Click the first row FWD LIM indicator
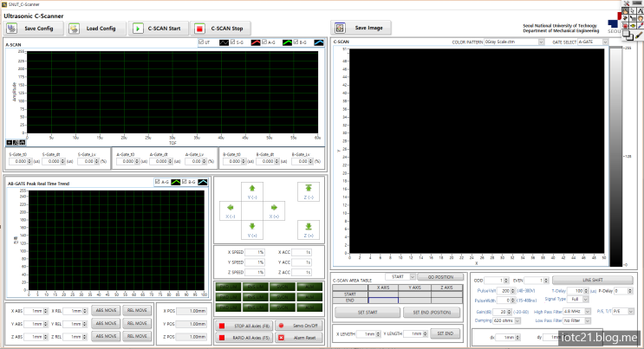This screenshot has width=644, height=349. [228, 287]
